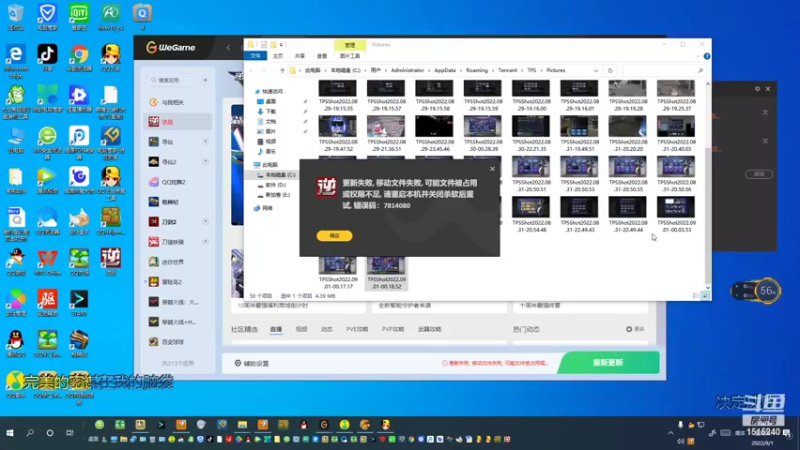Go back in WeGame navigation
The height and width of the screenshot is (450, 800).
point(228,47)
